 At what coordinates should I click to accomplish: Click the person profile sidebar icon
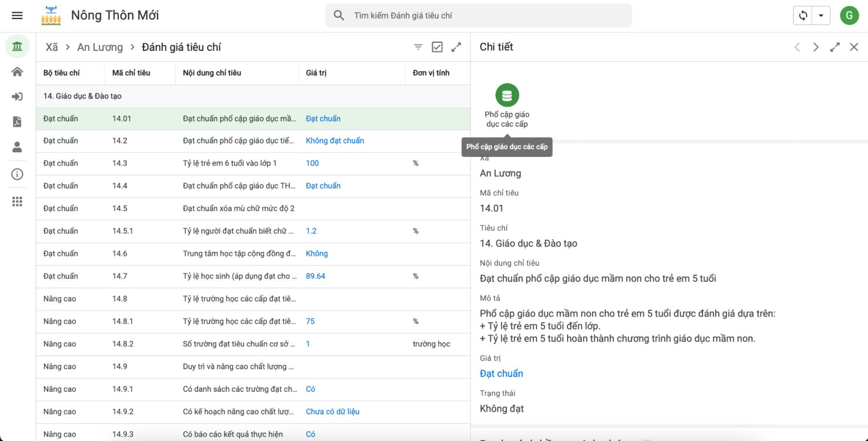(17, 147)
